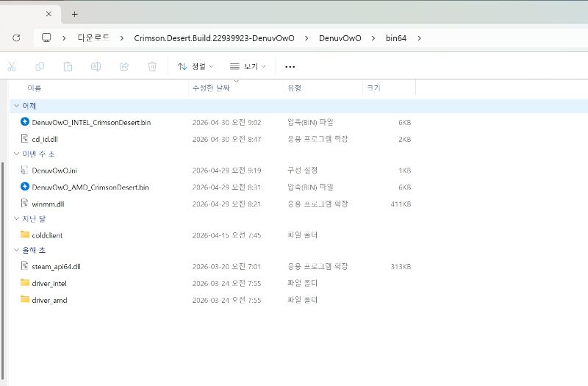Go to DenuvOwO breadcrumb folder
This screenshot has width=588, height=386.
coord(340,38)
